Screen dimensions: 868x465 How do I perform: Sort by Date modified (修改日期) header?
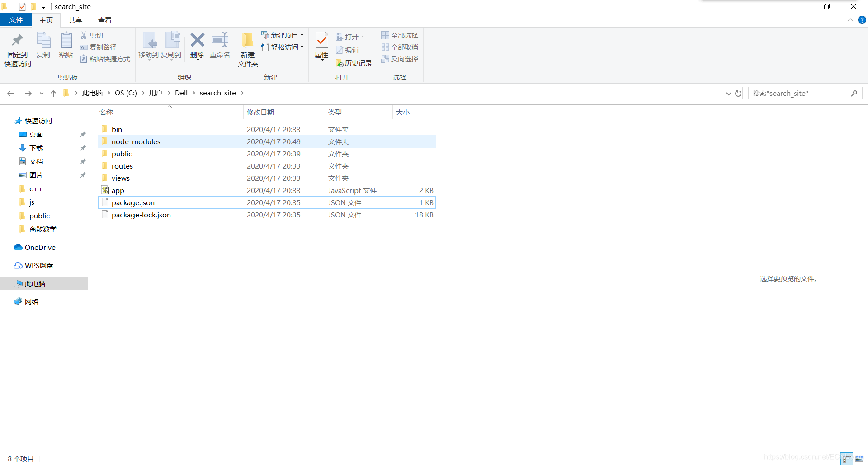284,112
